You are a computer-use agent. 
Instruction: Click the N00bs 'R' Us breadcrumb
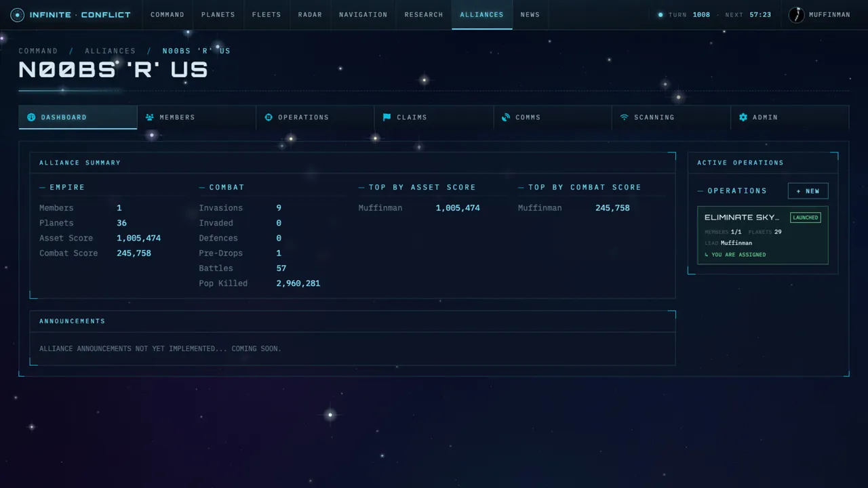point(196,51)
